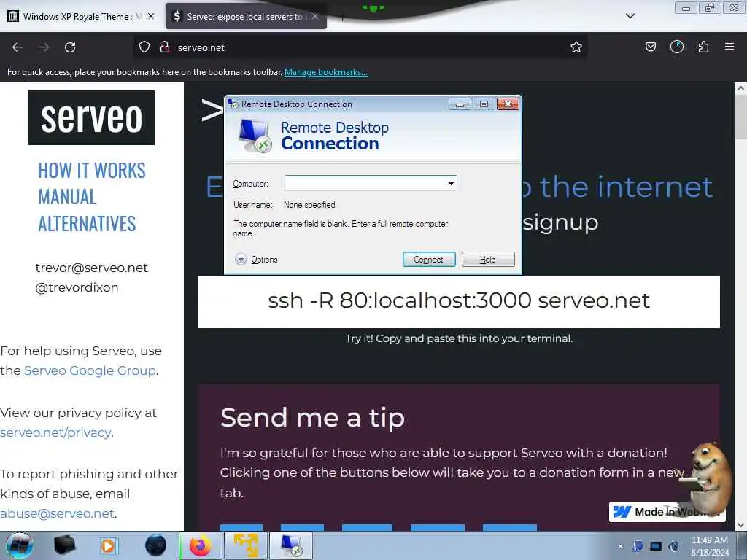The width and height of the screenshot is (747, 560).
Task: Click the circular sync tray icon
Action: (673, 546)
